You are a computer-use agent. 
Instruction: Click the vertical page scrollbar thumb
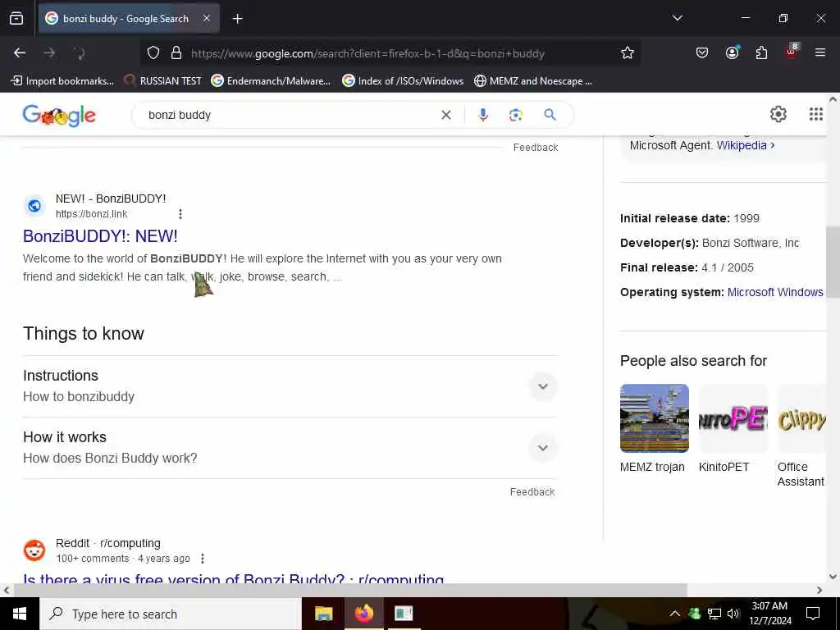(x=833, y=262)
